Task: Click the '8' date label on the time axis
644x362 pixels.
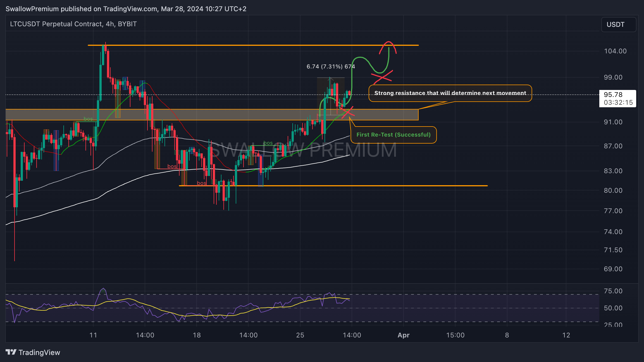Action: 507,335
